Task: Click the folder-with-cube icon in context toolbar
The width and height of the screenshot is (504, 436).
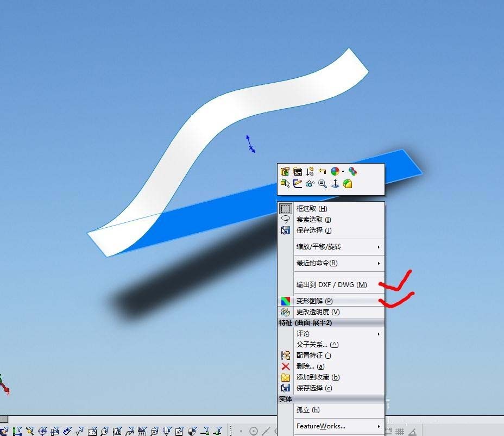Action: (x=285, y=171)
